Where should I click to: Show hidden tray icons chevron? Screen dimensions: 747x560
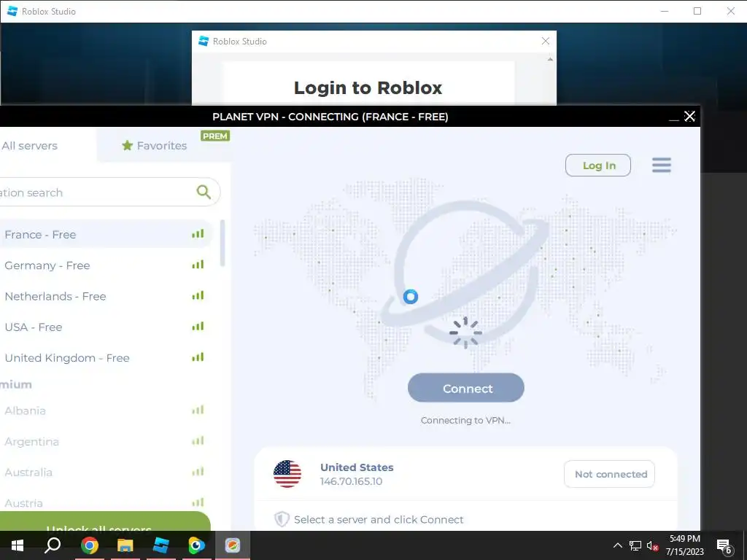[x=617, y=545]
